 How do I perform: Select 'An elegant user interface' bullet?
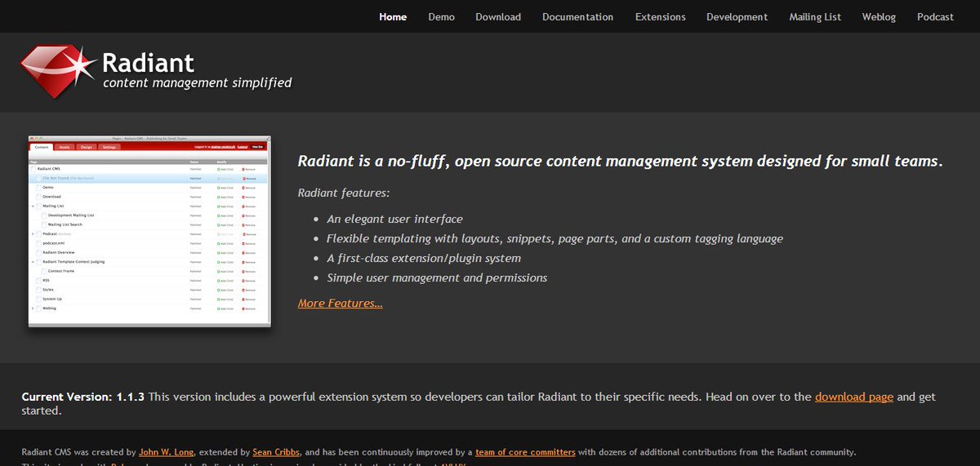[394, 219]
